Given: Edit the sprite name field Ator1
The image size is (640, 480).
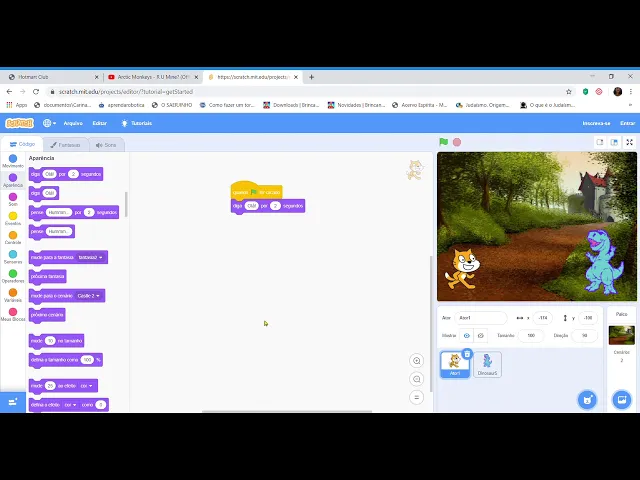Looking at the screenshot, I should pyautogui.click(x=481, y=318).
